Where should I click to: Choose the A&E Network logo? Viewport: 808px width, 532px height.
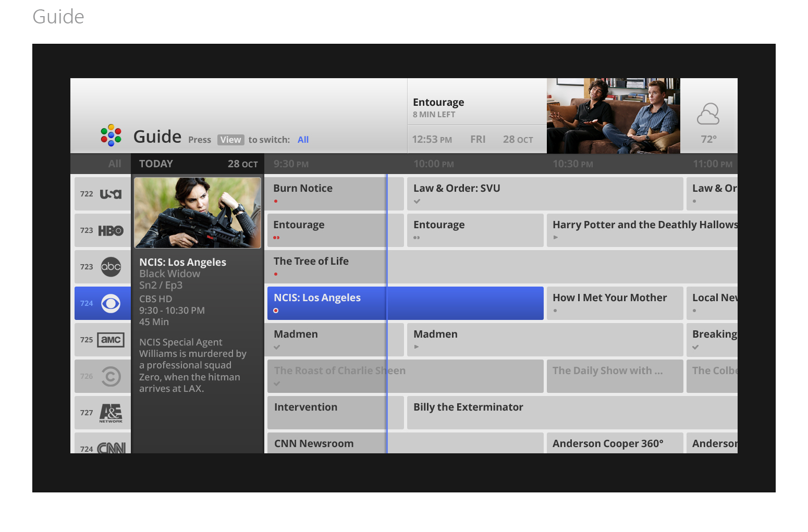pos(111,413)
